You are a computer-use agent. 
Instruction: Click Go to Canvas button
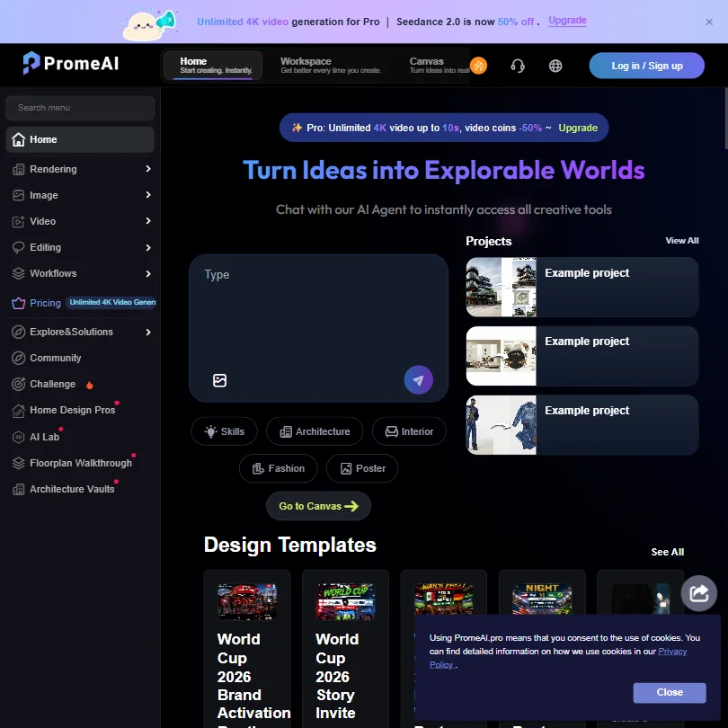318,506
